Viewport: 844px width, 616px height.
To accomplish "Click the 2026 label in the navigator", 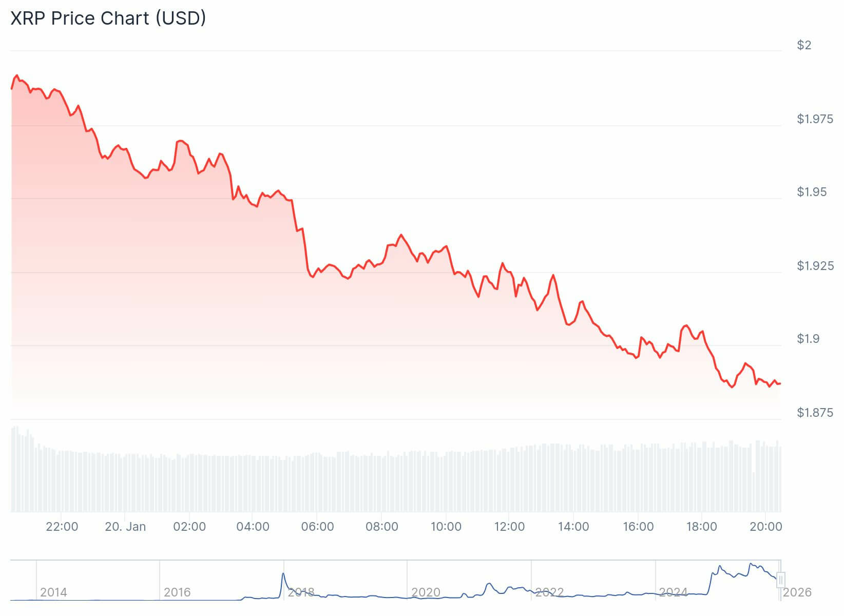I will [797, 592].
